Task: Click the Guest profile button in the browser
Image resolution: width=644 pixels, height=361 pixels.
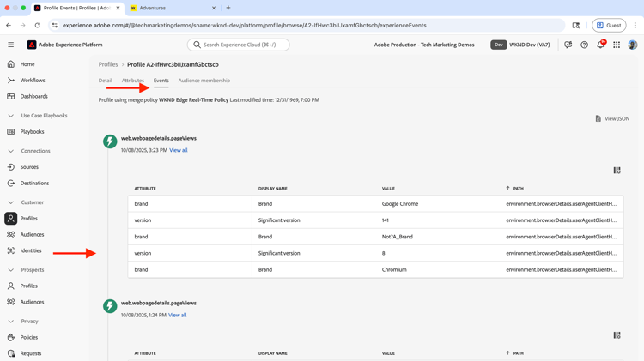Action: pyautogui.click(x=609, y=26)
